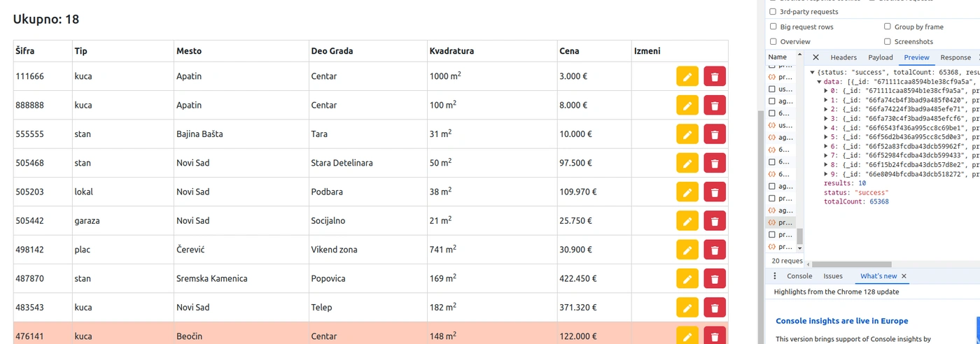The width and height of the screenshot is (980, 344).
Task: Edit the Bajina Bašta listing 555555
Action: point(687,134)
